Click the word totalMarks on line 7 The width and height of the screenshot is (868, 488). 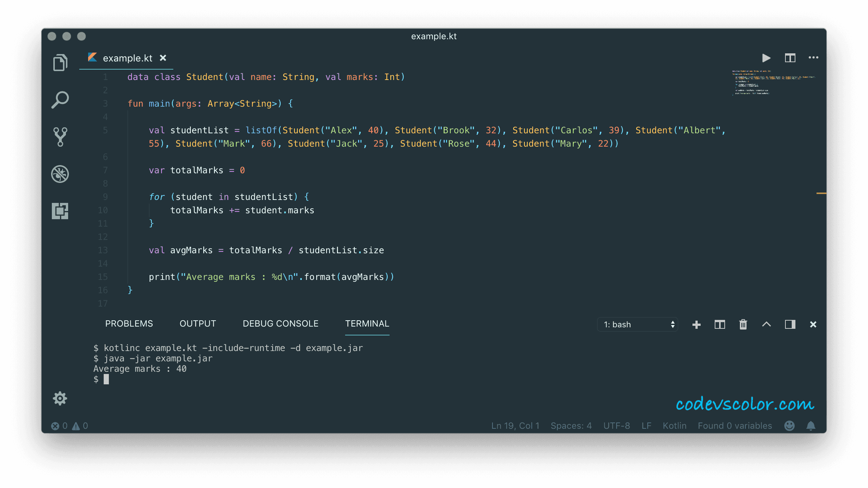(x=197, y=170)
